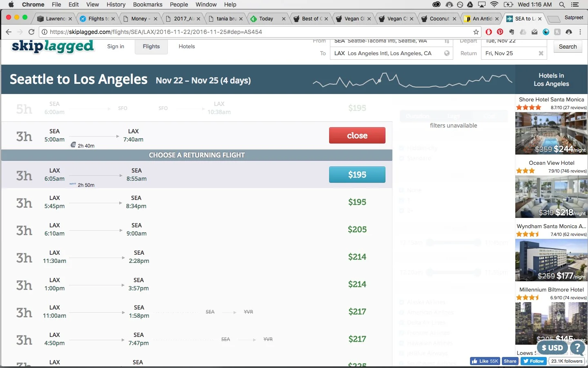The width and height of the screenshot is (588, 368).
Task: Select the 11:30am return flight for $214
Action: (x=197, y=257)
